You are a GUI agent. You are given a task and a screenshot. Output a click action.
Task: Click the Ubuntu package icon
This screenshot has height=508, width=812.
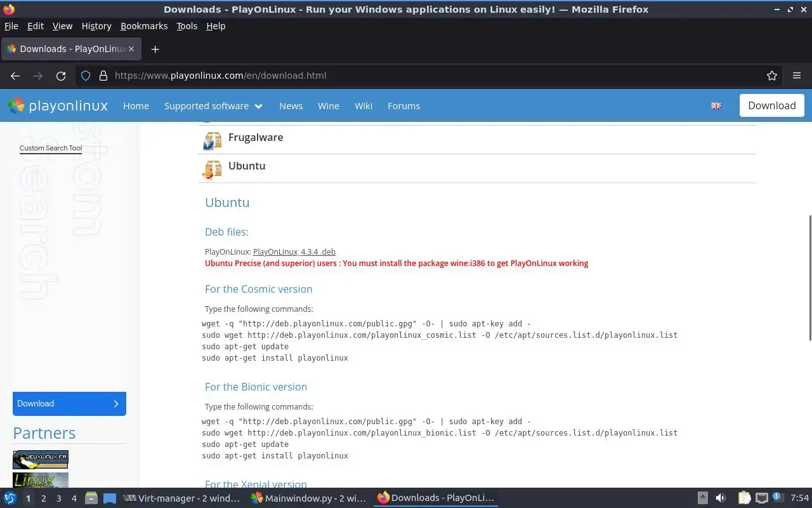213,169
